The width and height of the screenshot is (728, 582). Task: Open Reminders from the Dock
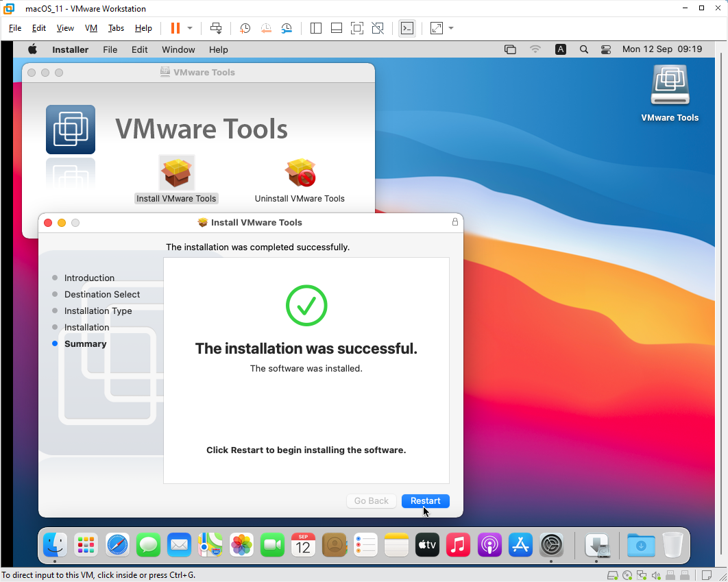(365, 545)
